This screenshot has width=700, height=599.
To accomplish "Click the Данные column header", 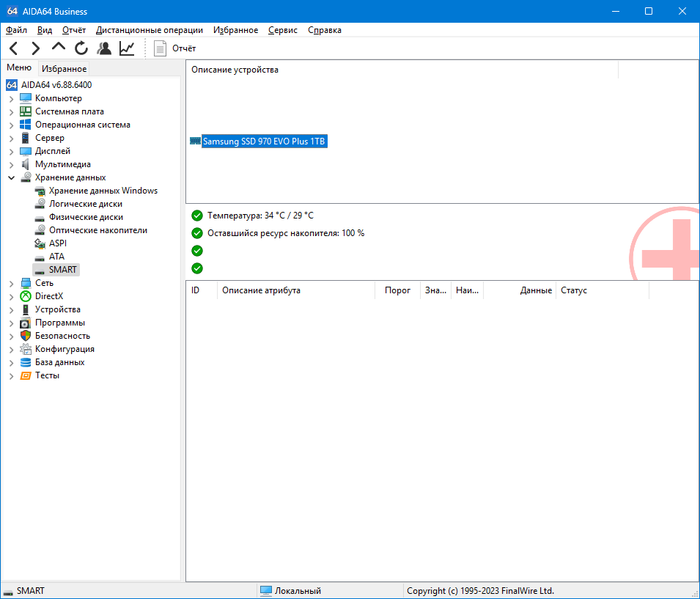I will tap(520, 290).
